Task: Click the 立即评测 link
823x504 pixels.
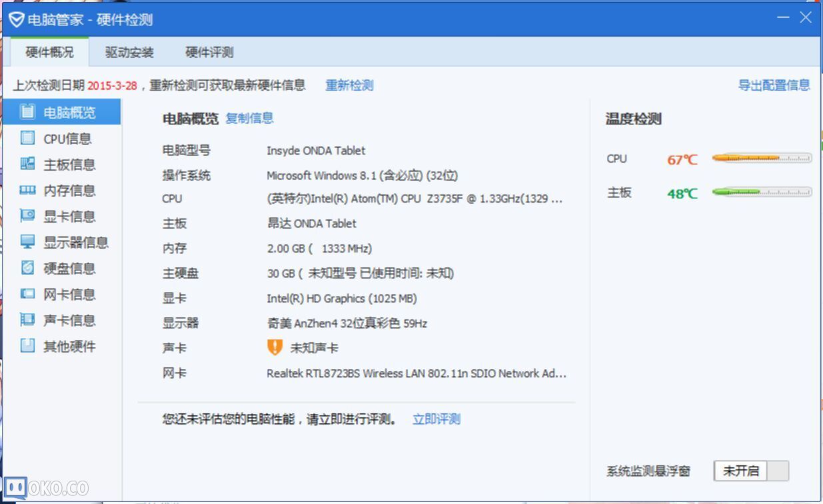Action: click(x=436, y=419)
